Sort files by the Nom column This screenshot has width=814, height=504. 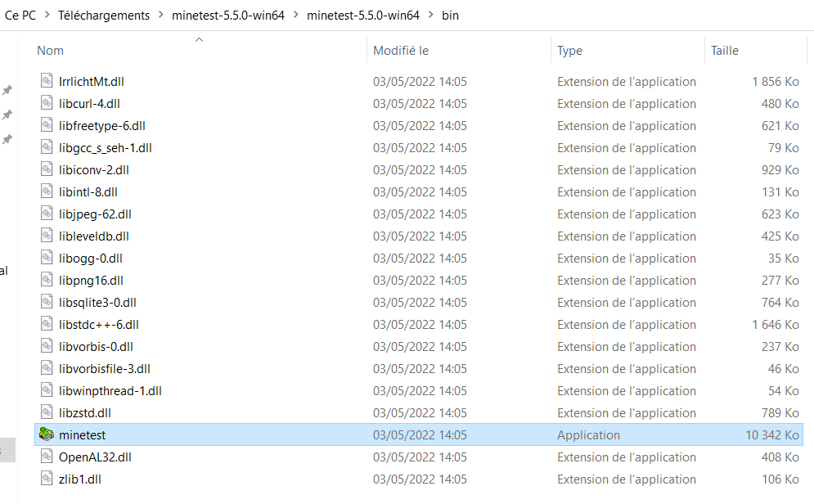point(51,51)
